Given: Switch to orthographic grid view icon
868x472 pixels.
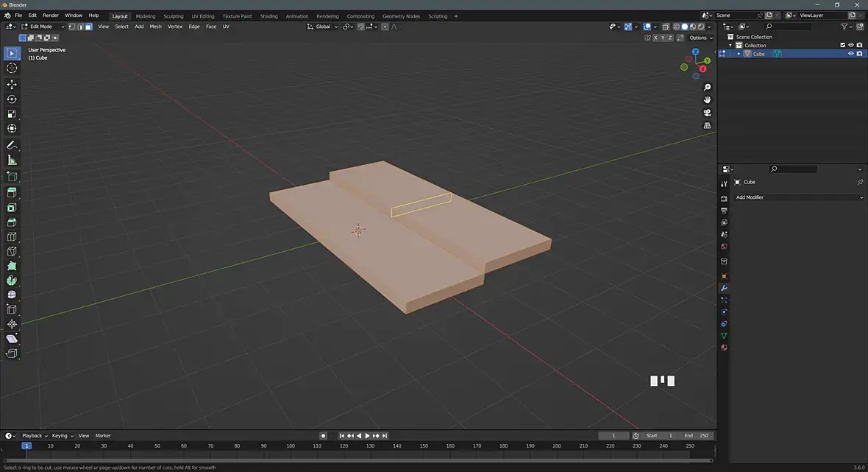Looking at the screenshot, I should click(x=708, y=126).
